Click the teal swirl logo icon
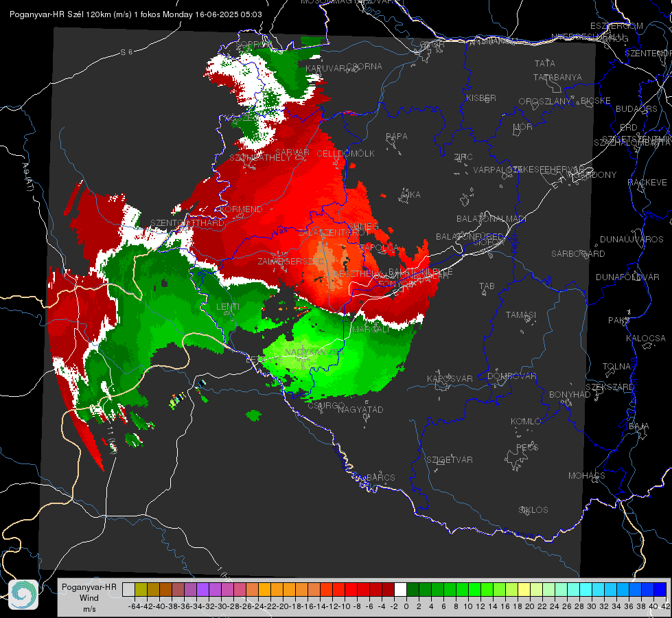The height and width of the screenshot is (618, 672). pyautogui.click(x=23, y=595)
